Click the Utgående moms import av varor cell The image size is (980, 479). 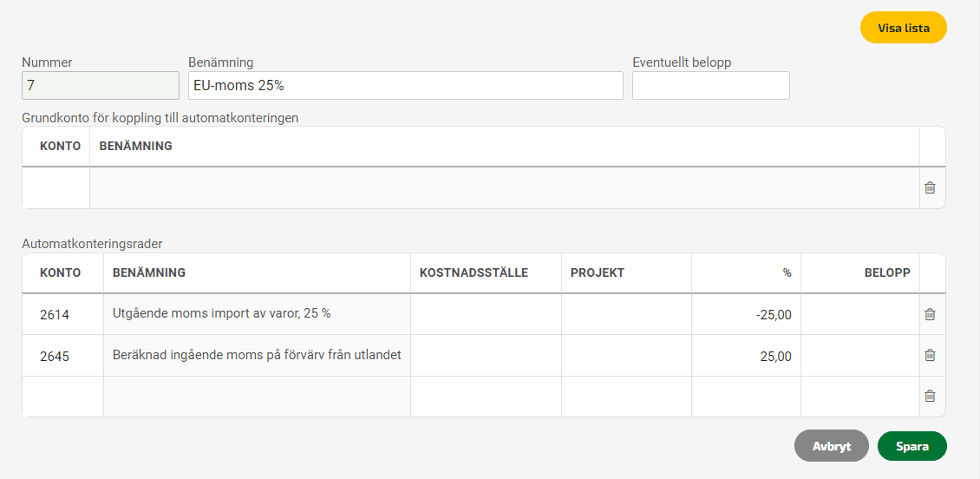257,314
